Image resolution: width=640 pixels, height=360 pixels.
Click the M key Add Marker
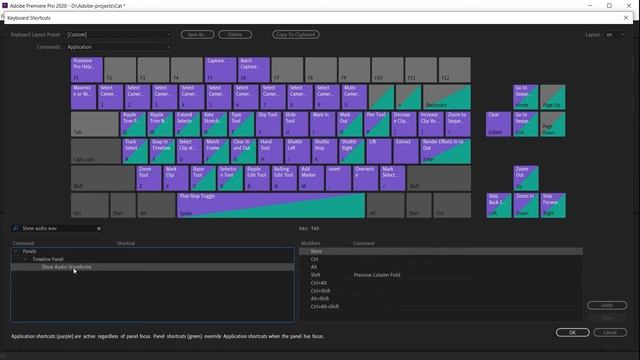point(311,178)
